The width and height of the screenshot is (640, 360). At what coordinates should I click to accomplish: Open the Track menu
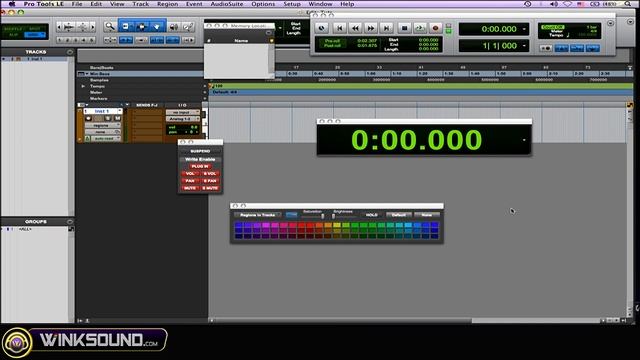[140, 4]
